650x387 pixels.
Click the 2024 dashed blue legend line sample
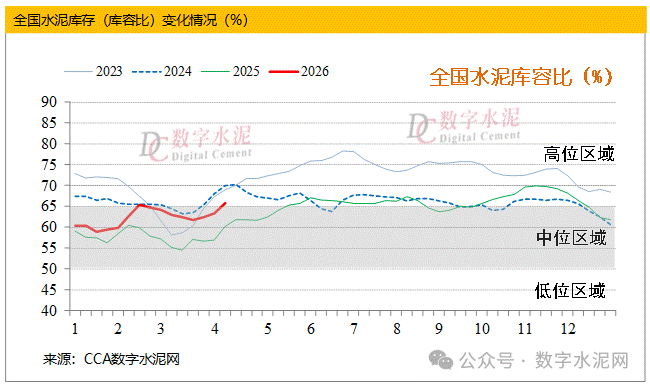(147, 72)
